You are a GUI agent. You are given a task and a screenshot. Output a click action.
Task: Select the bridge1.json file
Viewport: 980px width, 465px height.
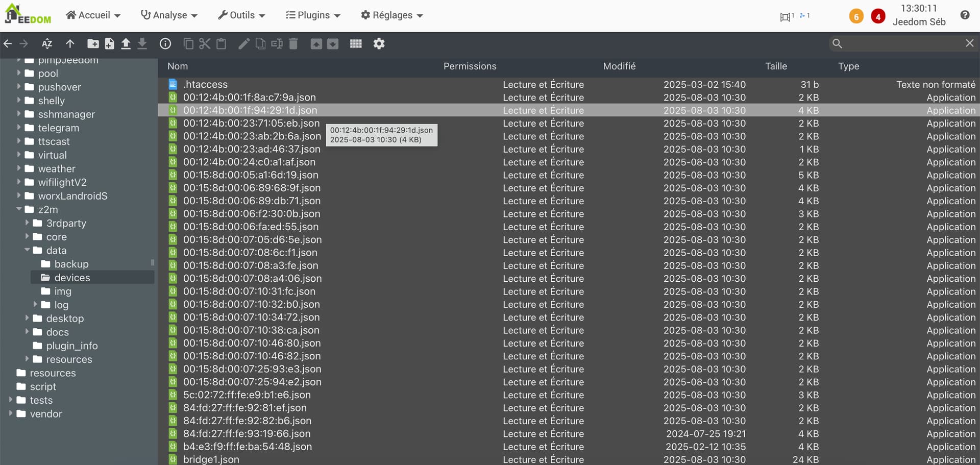(x=211, y=459)
